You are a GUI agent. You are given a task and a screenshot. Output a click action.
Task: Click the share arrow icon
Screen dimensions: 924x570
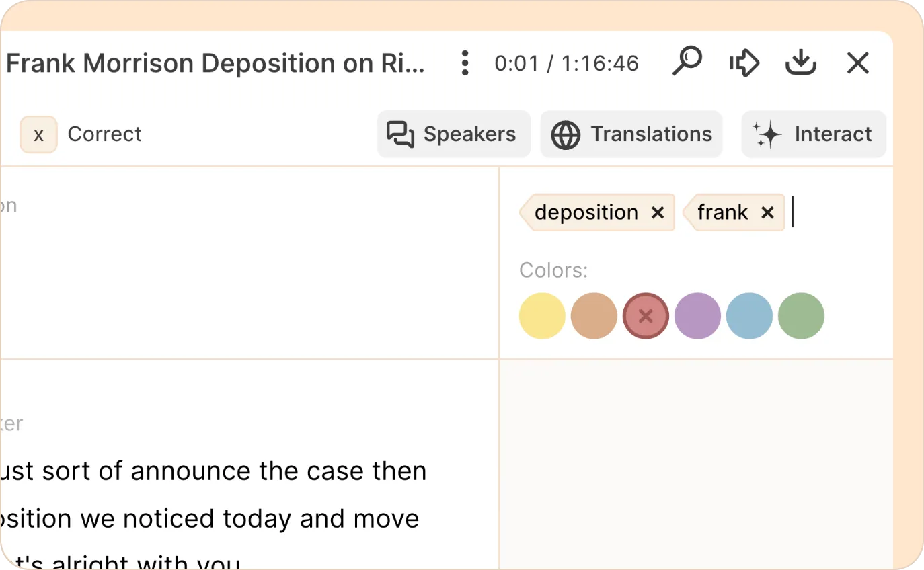click(744, 63)
